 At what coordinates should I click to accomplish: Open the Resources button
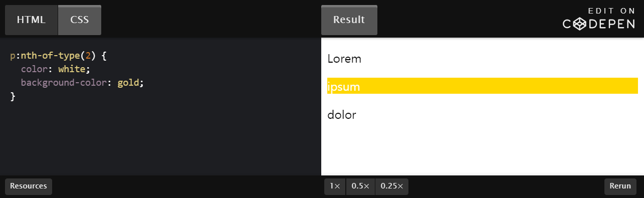coord(29,186)
